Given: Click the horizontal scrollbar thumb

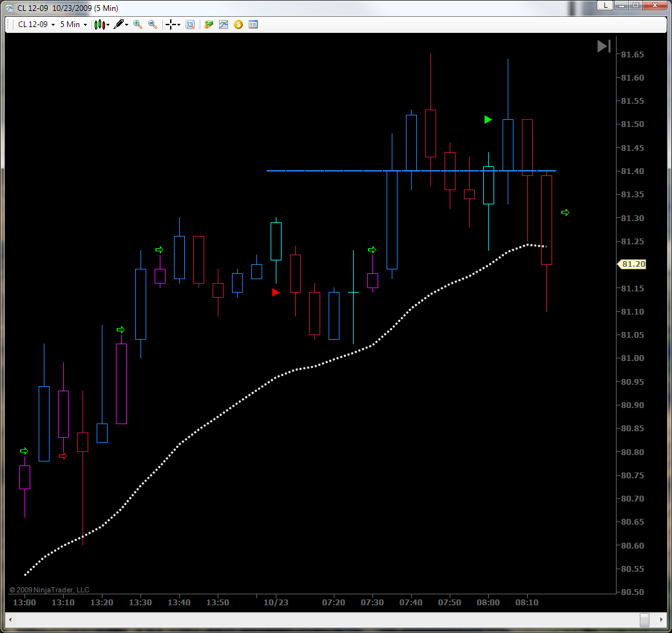Looking at the screenshot, I should click(x=644, y=619).
